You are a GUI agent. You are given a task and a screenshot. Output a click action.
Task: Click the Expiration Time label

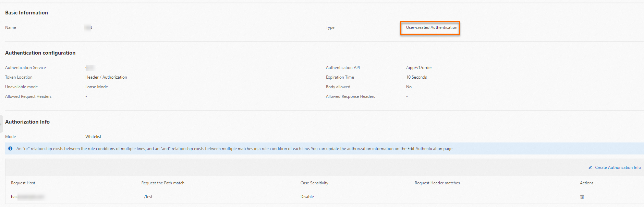[x=340, y=77]
